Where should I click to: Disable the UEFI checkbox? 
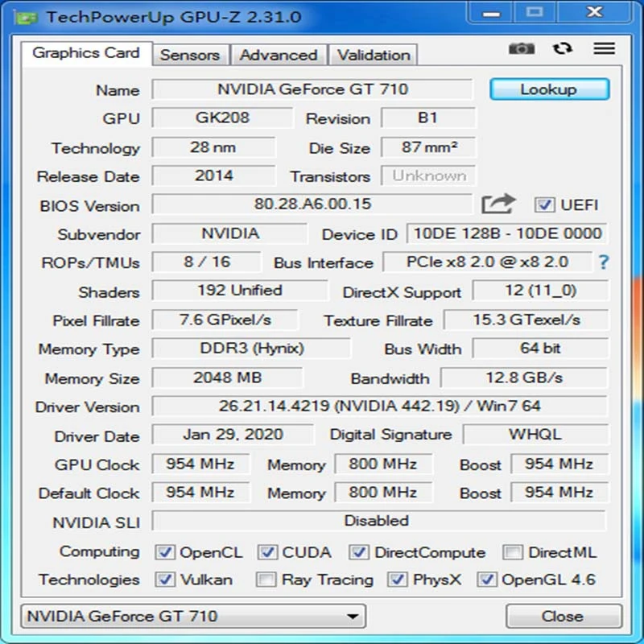click(x=545, y=205)
